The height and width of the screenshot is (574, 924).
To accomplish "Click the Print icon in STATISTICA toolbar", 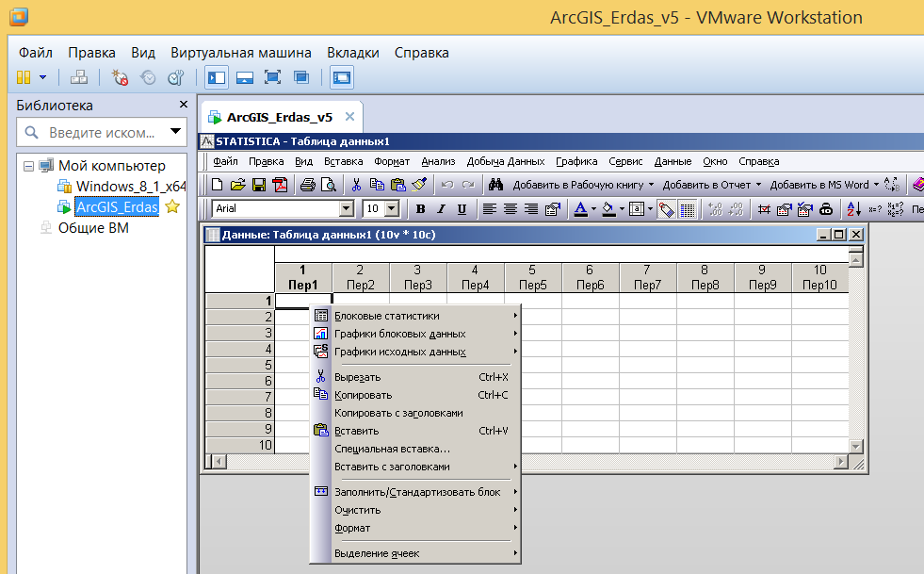I will 308,185.
